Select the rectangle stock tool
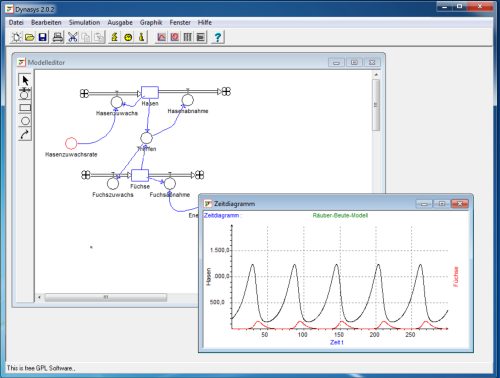500x378 pixels. click(25, 107)
